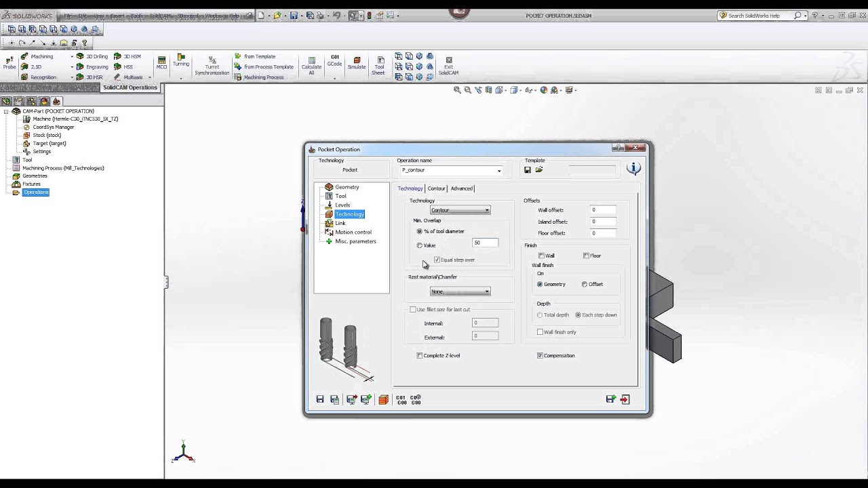This screenshot has width=868, height=488.
Task: Load template with the folder icon
Action: coord(539,170)
